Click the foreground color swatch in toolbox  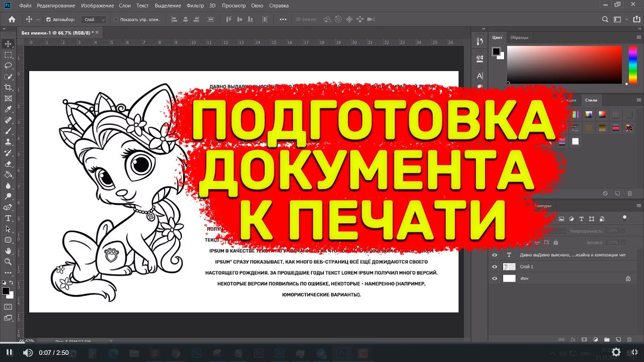(5, 291)
